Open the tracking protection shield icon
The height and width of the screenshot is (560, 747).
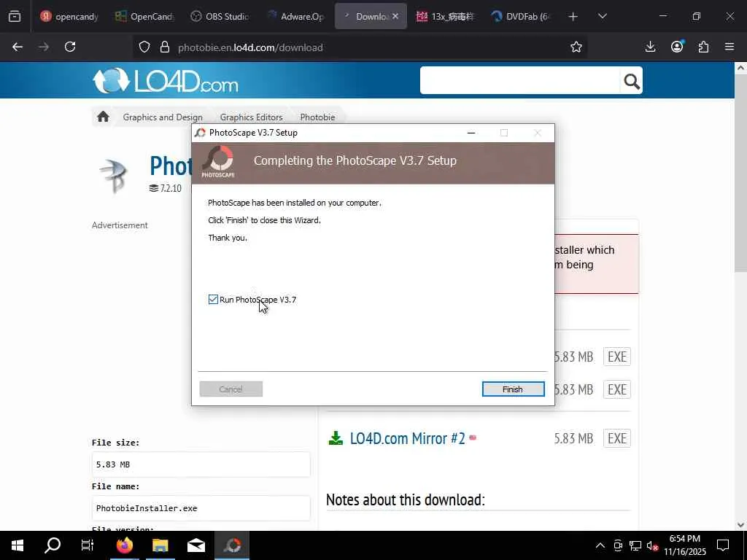tap(144, 47)
